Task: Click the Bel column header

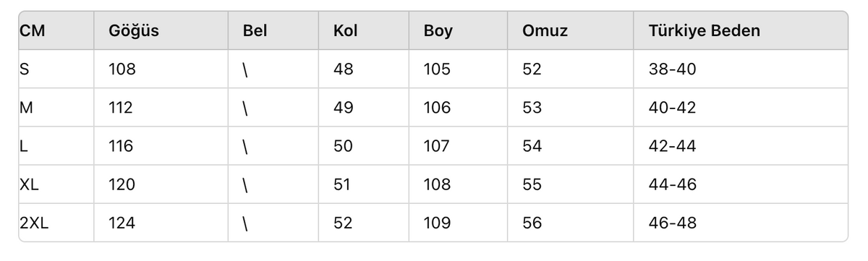Action: (x=255, y=31)
